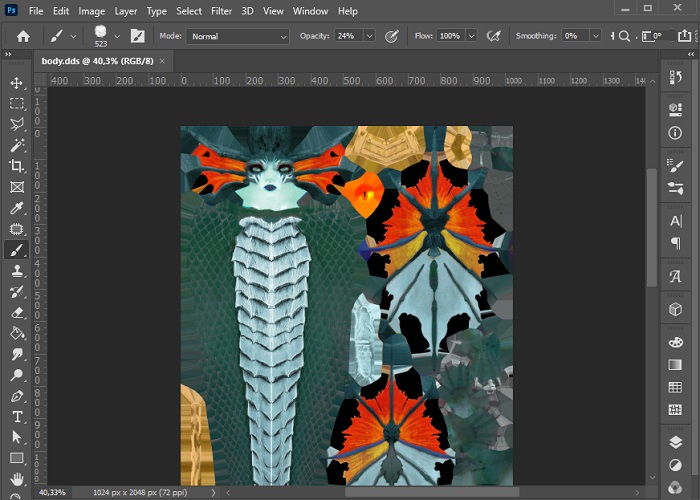This screenshot has height=500, width=700.
Task: Toggle pressure for opacity button
Action: (x=391, y=36)
